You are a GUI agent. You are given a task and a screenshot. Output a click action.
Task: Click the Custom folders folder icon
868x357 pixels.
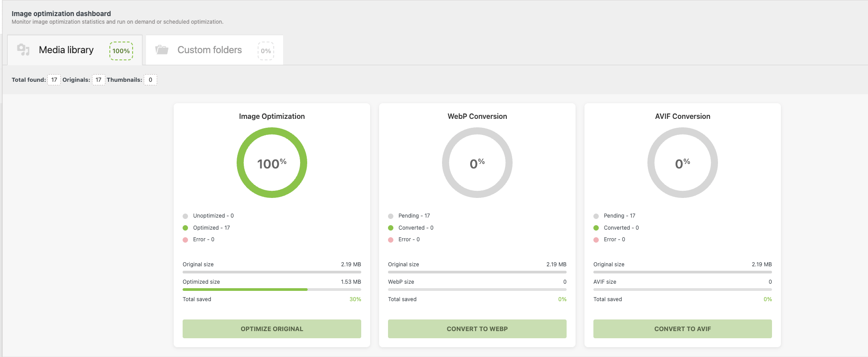(x=162, y=50)
